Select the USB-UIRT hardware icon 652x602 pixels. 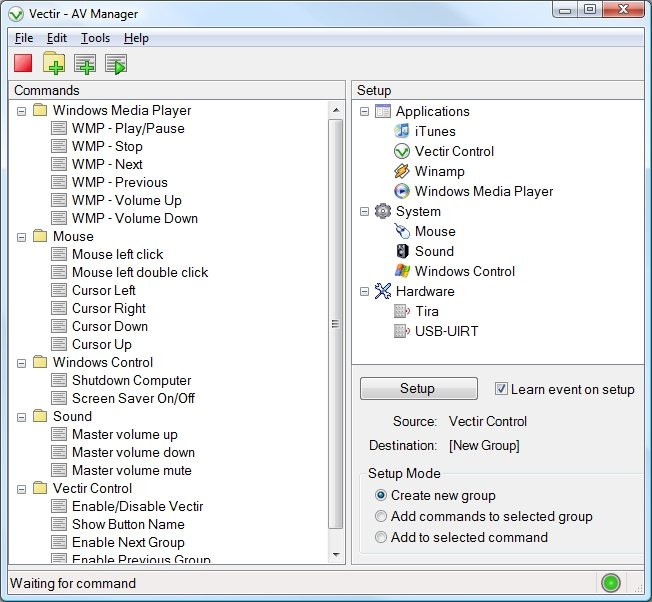coord(402,331)
